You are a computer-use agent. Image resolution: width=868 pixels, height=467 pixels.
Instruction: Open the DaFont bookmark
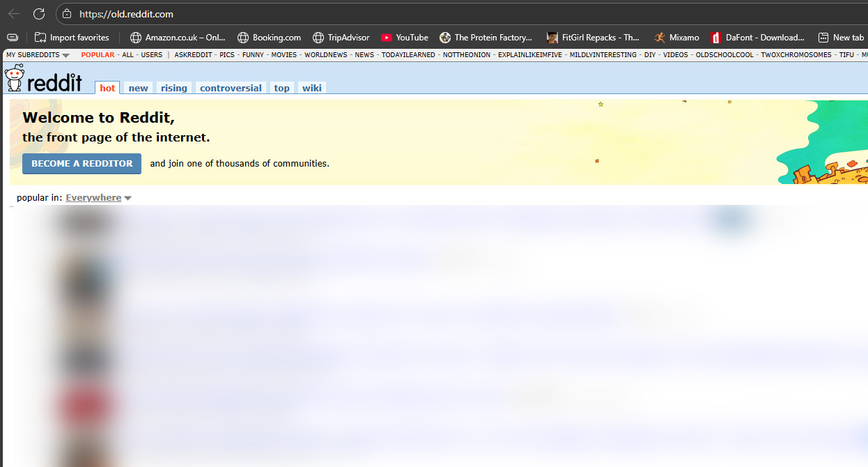(x=757, y=38)
